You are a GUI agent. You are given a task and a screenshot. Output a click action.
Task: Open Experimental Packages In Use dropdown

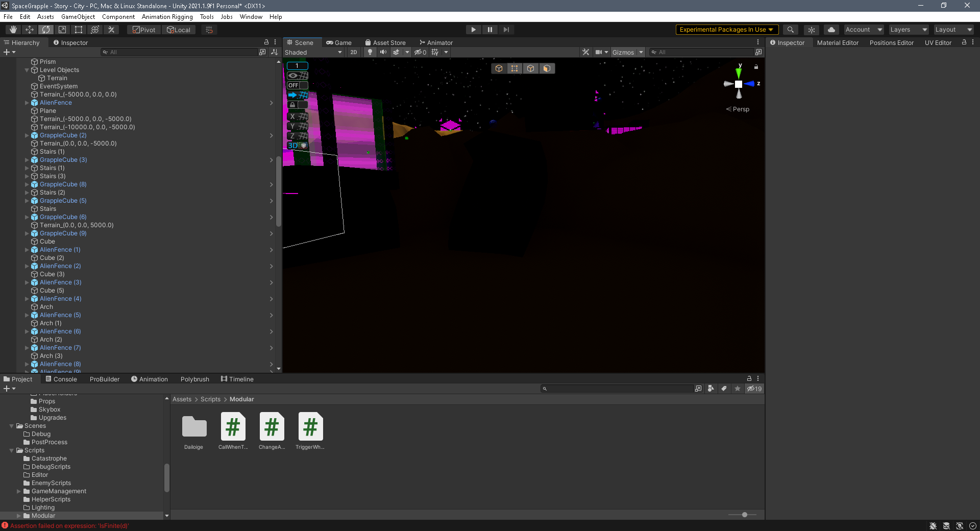tap(727, 30)
